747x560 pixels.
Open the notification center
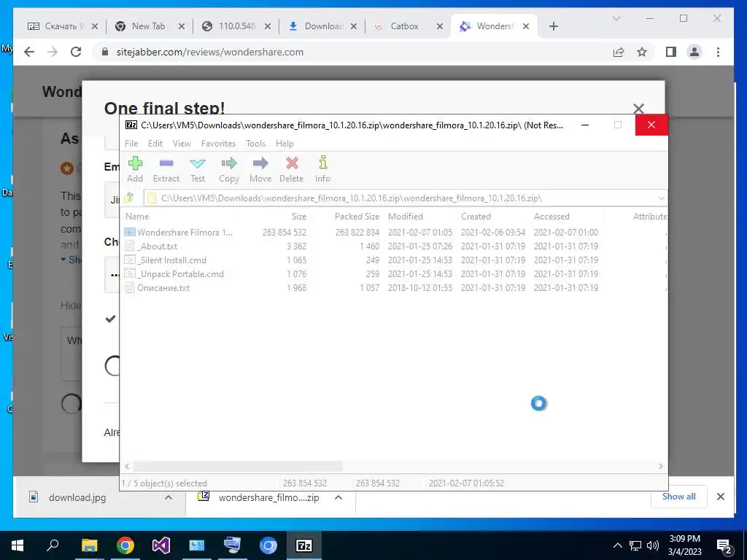(x=724, y=546)
